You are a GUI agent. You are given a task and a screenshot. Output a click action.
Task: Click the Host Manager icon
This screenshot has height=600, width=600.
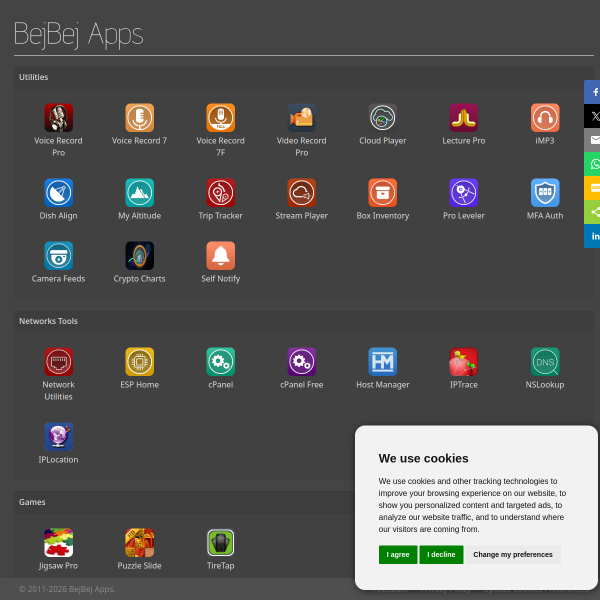tap(383, 362)
